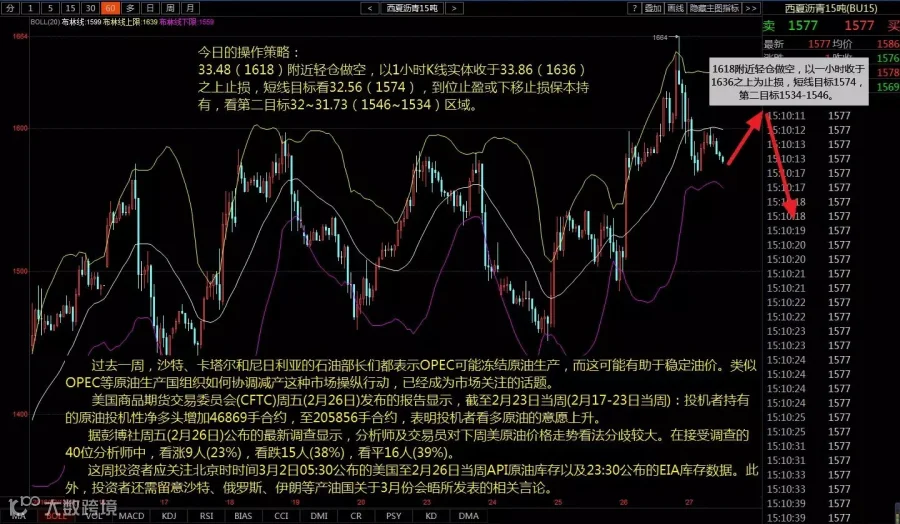Select the DMA indicator tab
Viewport: 900px width, 524px height.
468,515
